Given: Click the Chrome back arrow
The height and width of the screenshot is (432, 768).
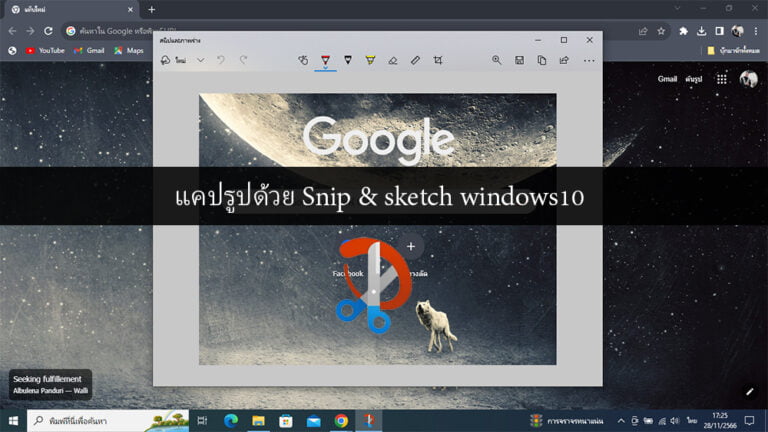Looking at the screenshot, I should (12, 31).
